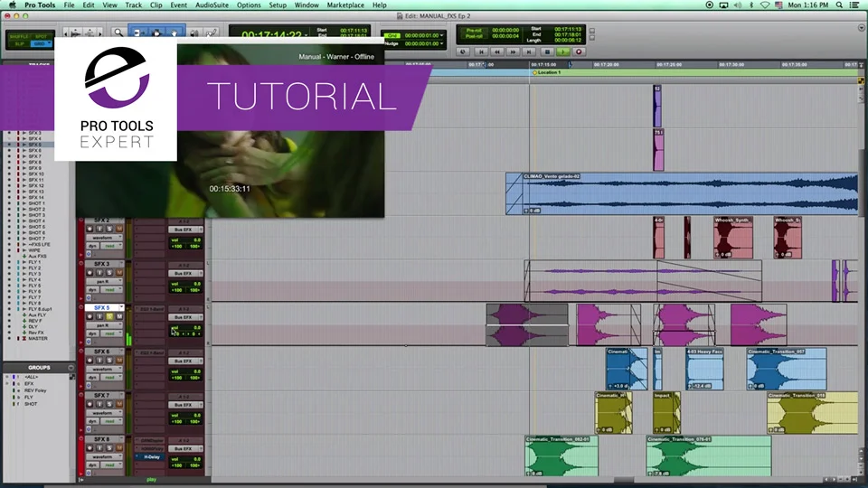868x488 pixels.
Task: Open the Clip menu
Action: point(156,5)
